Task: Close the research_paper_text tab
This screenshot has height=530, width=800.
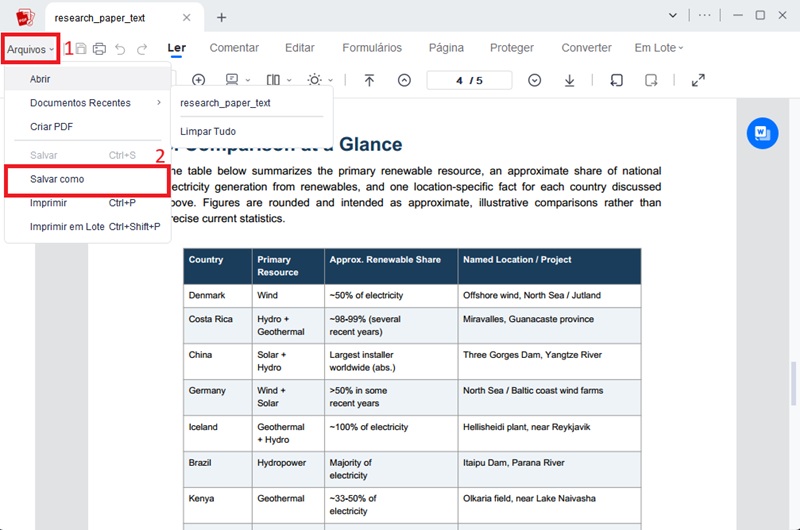Action: click(187, 17)
